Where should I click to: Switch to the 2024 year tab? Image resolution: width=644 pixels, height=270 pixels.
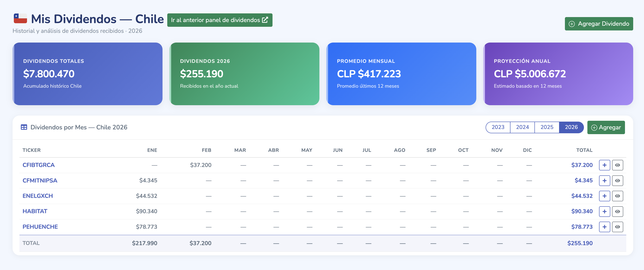[x=522, y=127]
